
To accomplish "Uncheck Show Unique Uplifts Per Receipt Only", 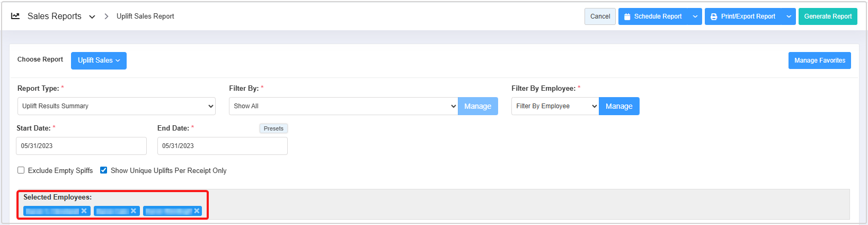I will tap(104, 170).
